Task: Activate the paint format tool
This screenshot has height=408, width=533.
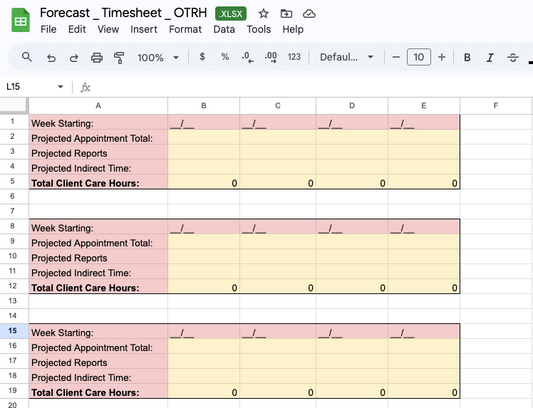Action: click(x=119, y=57)
